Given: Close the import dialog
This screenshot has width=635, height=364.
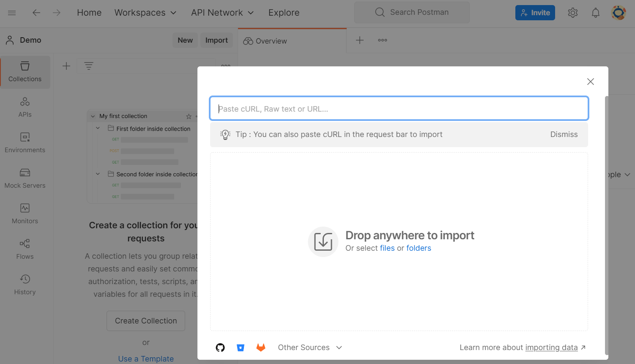Looking at the screenshot, I should pos(591,82).
